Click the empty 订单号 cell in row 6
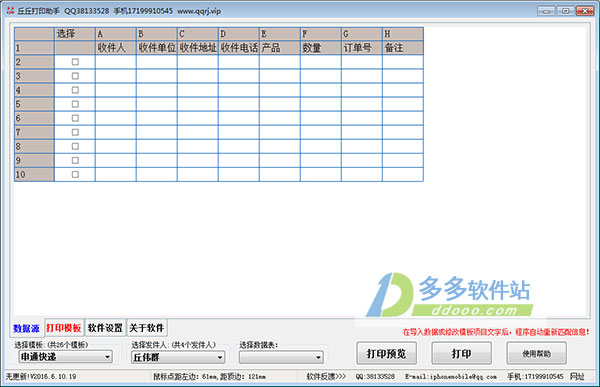600x387 pixels. pyautogui.click(x=362, y=118)
